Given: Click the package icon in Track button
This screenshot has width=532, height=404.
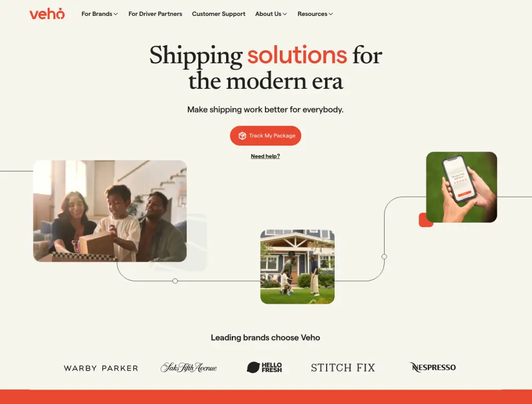Looking at the screenshot, I should click(x=242, y=136).
